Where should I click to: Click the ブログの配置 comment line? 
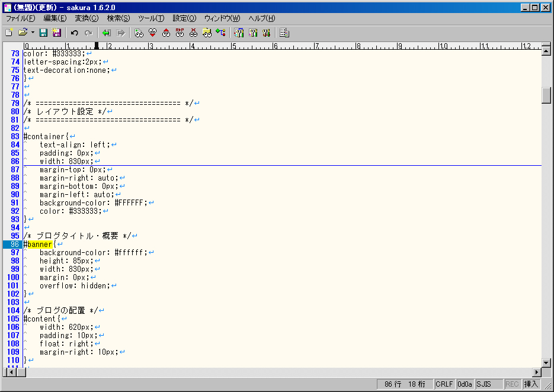tap(61, 310)
